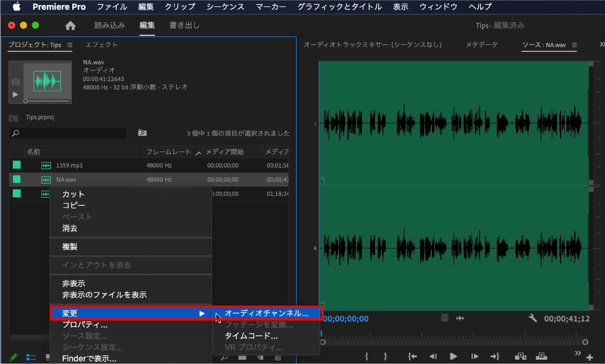Screen dimensions: 605x364
Task: Click the third row's green label swatch
Action: point(17,193)
